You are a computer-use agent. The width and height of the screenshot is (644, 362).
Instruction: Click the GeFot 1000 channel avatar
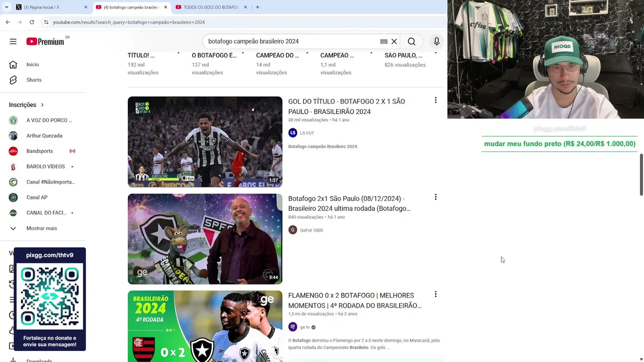(293, 230)
